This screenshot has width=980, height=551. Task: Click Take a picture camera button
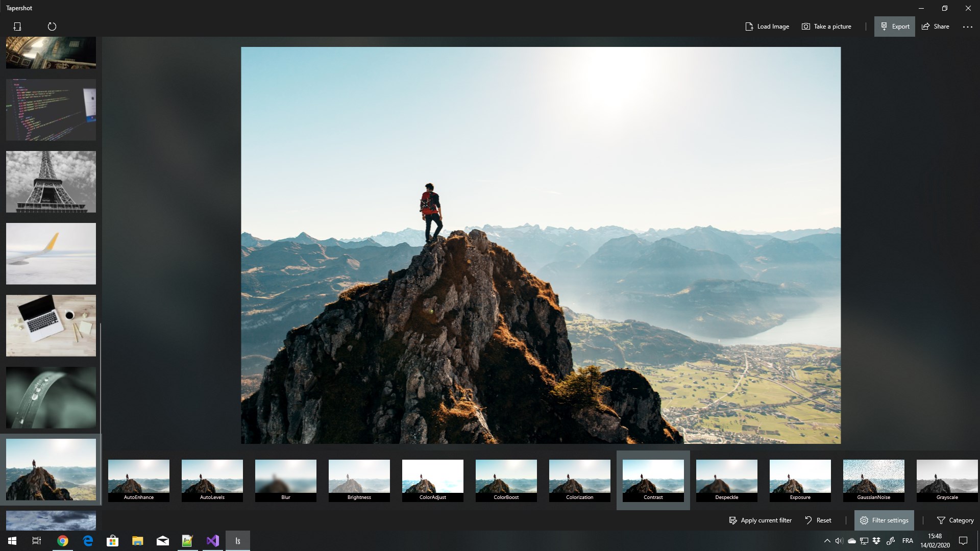pyautogui.click(x=826, y=27)
